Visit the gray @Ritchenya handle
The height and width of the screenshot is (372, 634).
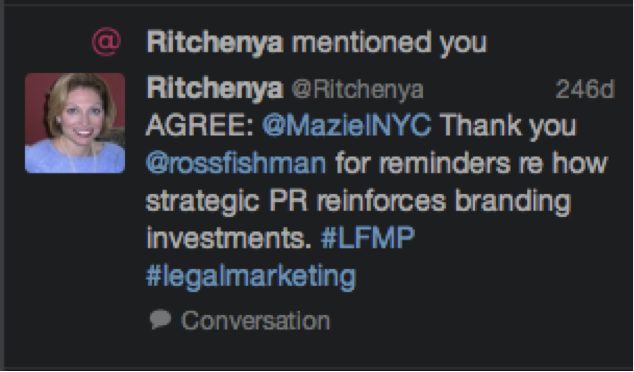(x=357, y=89)
